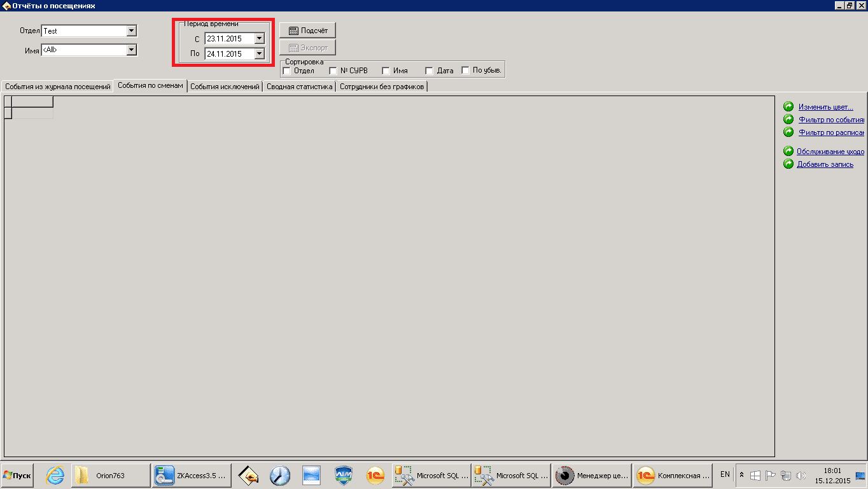Enable sorting by Отдел checkbox
Viewport: 868px width, 489px height.
click(287, 71)
